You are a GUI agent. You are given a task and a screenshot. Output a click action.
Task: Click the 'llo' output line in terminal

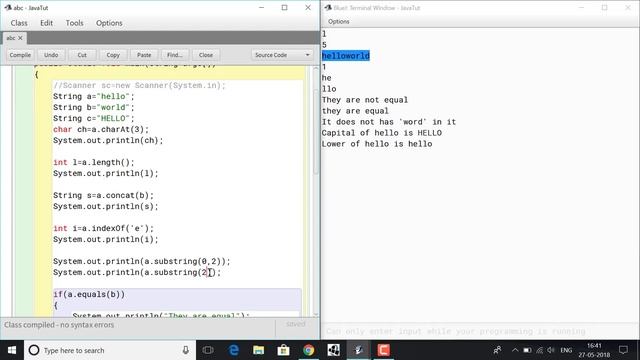[x=329, y=89]
